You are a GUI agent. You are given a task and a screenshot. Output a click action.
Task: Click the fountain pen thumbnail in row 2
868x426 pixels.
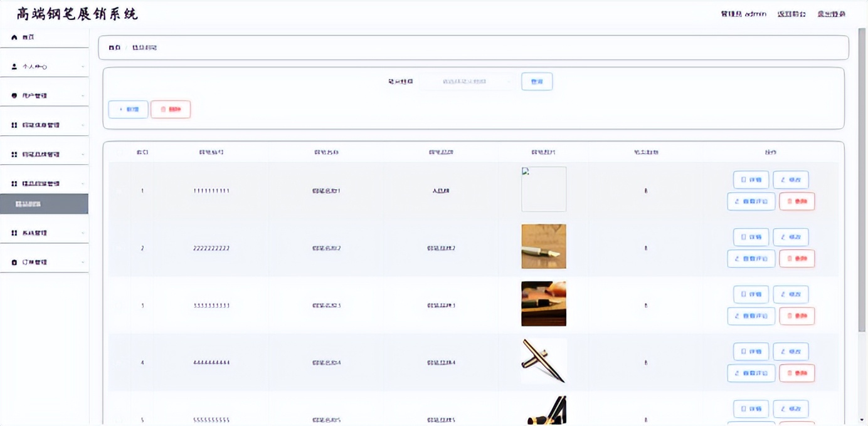pos(544,247)
